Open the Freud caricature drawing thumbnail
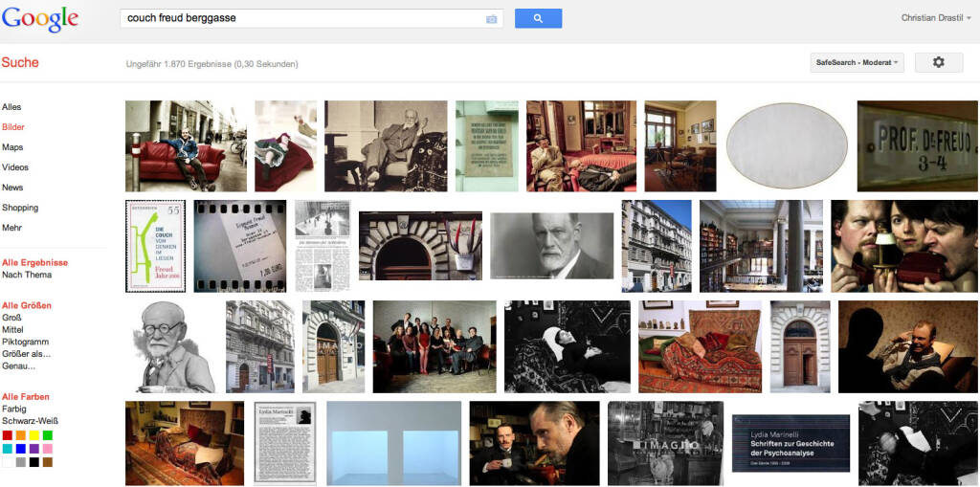Screen dimensions: 980x487 pyautogui.click(x=173, y=346)
